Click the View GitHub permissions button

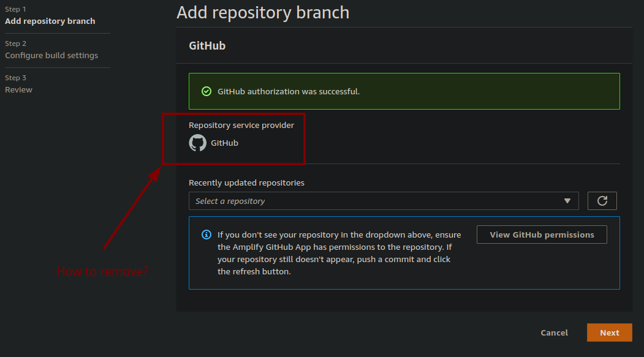click(x=541, y=234)
